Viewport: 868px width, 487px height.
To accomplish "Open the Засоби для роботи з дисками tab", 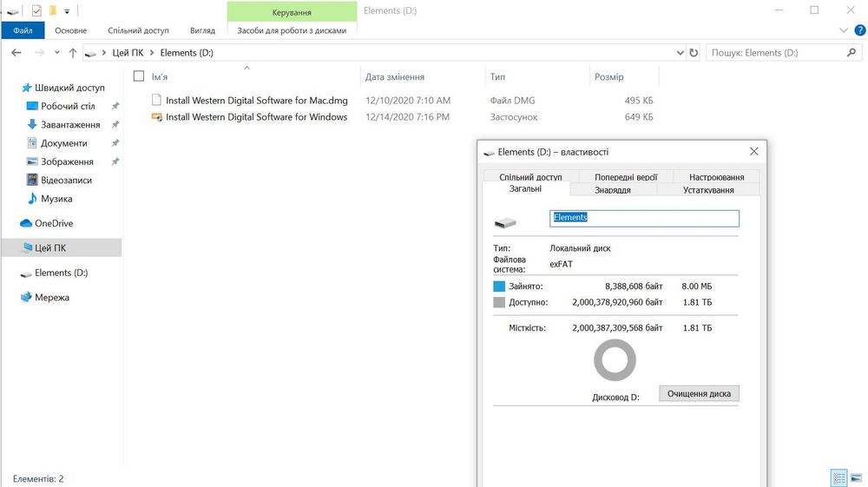I will coord(292,30).
